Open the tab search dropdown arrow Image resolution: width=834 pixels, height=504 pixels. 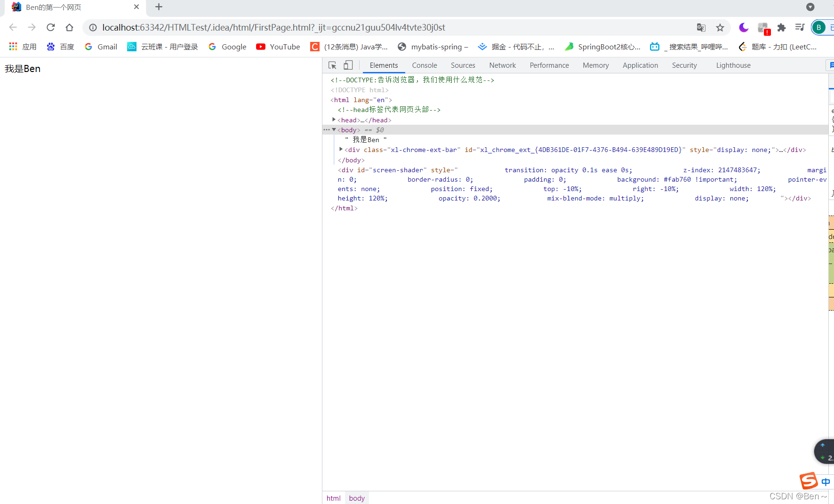[810, 7]
